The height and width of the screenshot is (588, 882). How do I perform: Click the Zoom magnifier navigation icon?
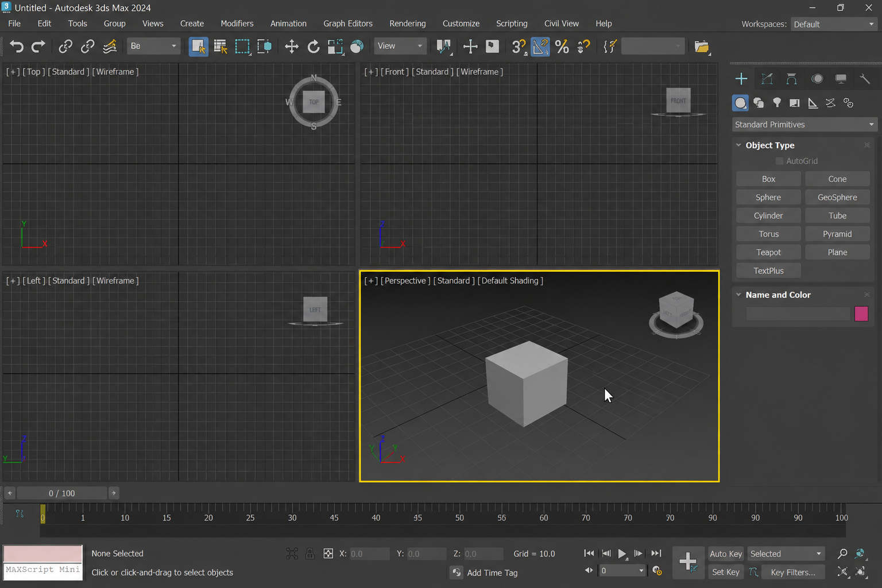pos(842,554)
